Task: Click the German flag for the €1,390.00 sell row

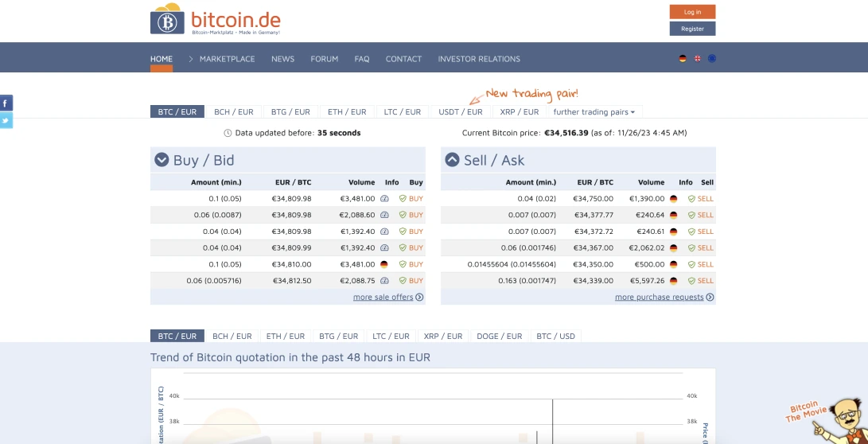Action: 673,199
